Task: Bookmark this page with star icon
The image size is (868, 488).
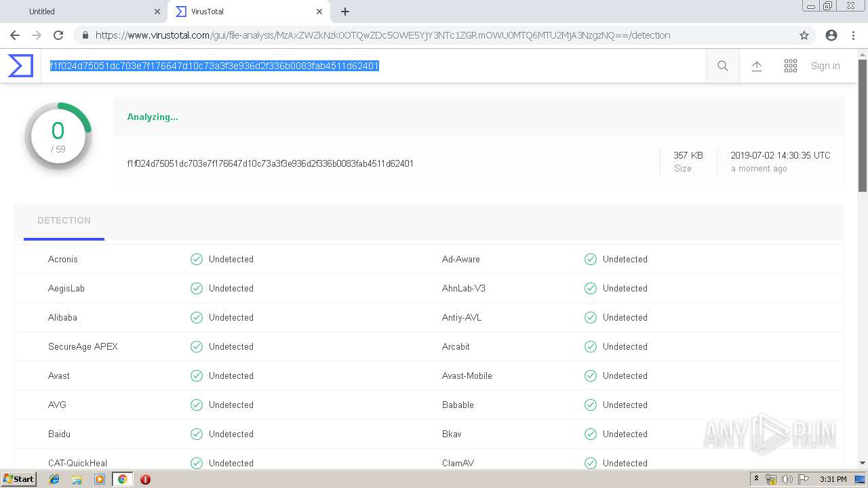Action: coord(804,35)
